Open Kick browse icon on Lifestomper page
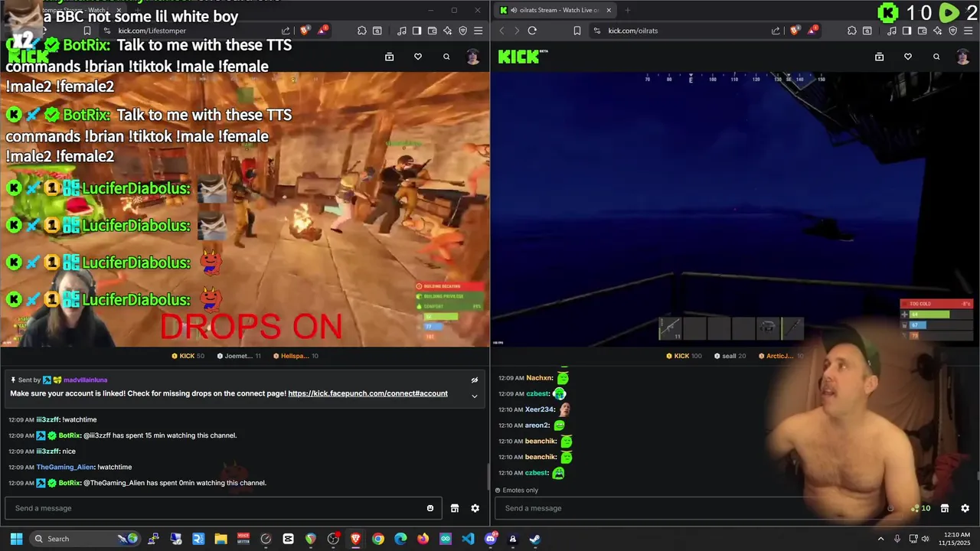980x551 pixels. pos(389,57)
